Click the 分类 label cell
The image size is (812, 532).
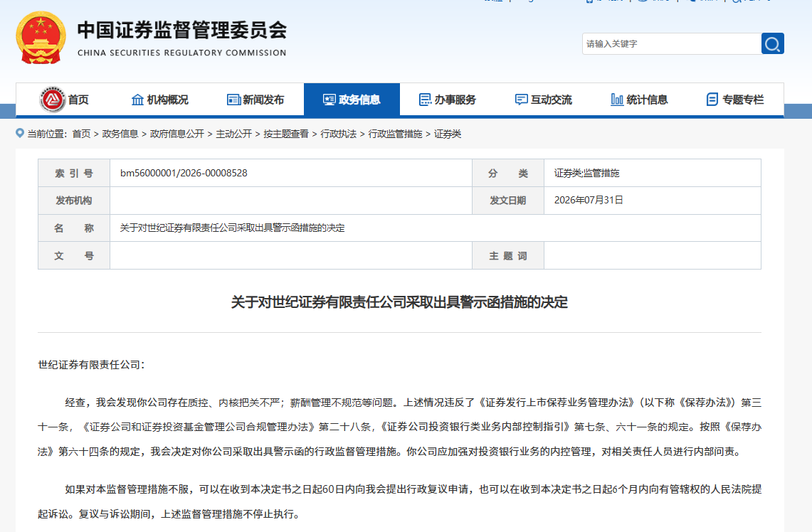[508, 173]
